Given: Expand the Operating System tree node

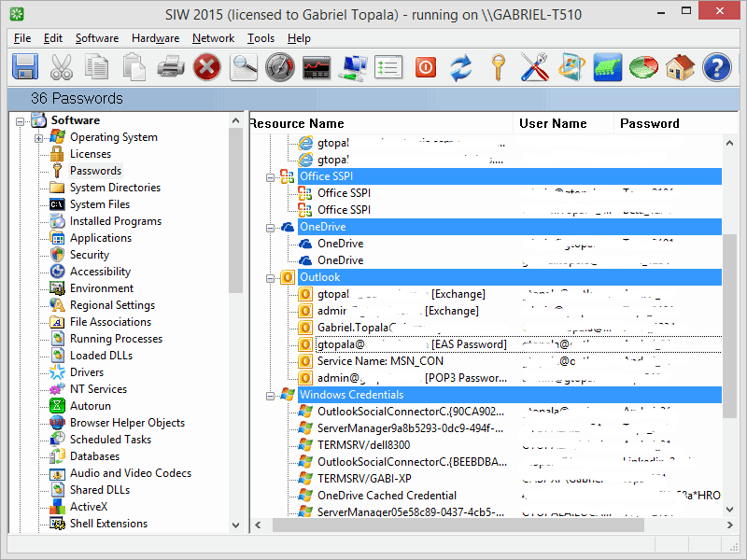Looking at the screenshot, I should pos(38,138).
